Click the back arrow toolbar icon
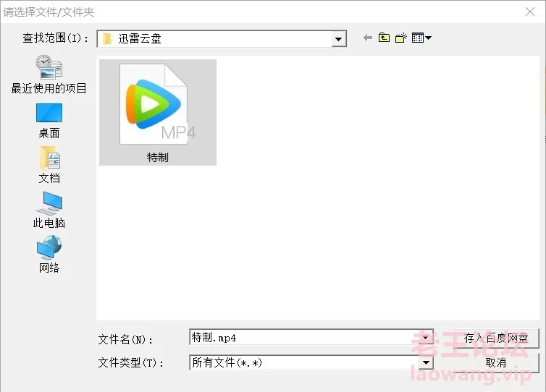546x392 pixels. (367, 38)
